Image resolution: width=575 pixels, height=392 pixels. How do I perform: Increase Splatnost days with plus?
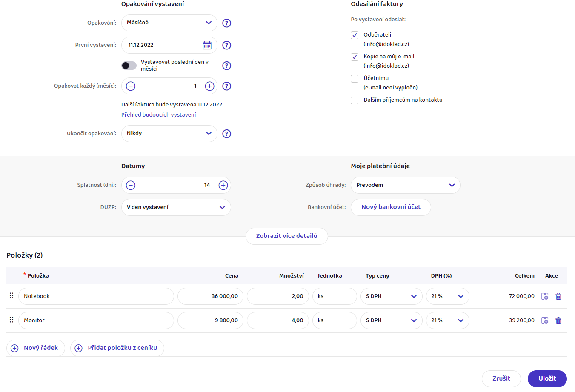pyautogui.click(x=223, y=185)
